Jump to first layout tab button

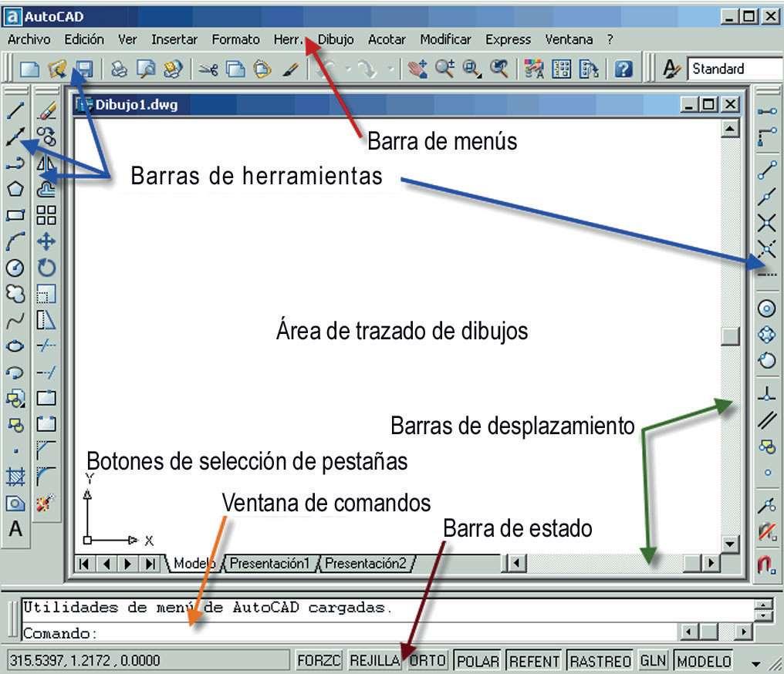(85, 564)
